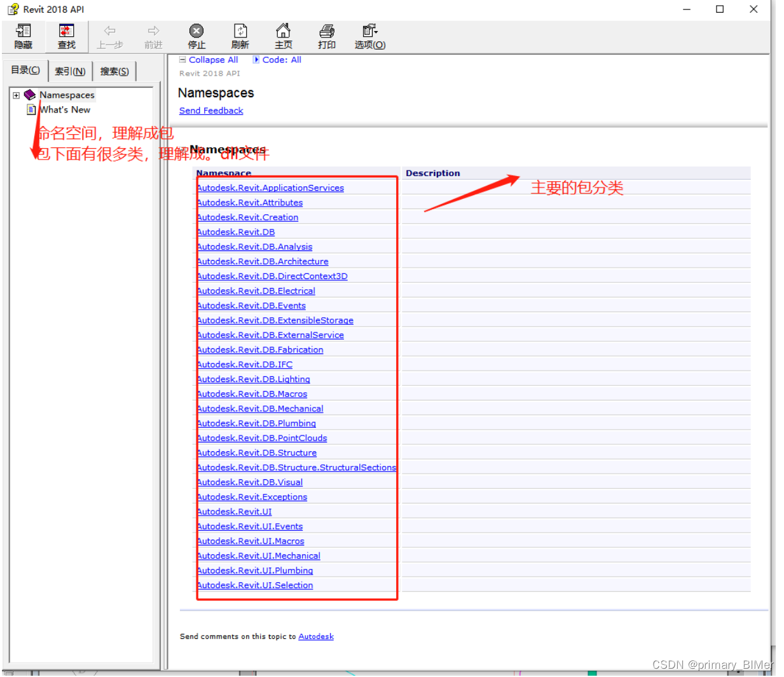Open the Options (选项) toolbar icon

[x=369, y=31]
